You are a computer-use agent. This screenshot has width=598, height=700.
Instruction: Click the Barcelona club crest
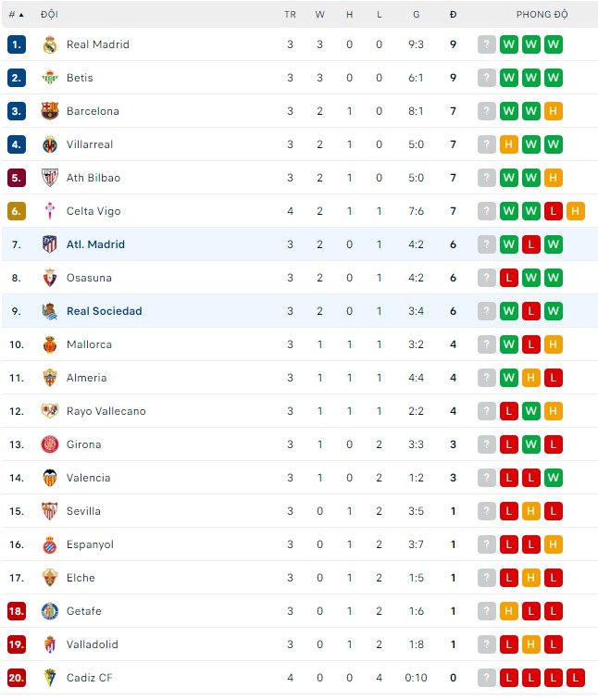click(x=50, y=111)
